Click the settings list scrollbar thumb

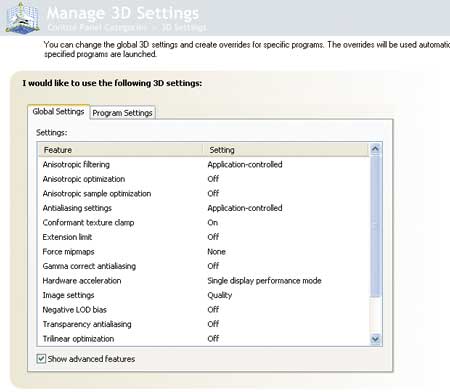click(375, 226)
